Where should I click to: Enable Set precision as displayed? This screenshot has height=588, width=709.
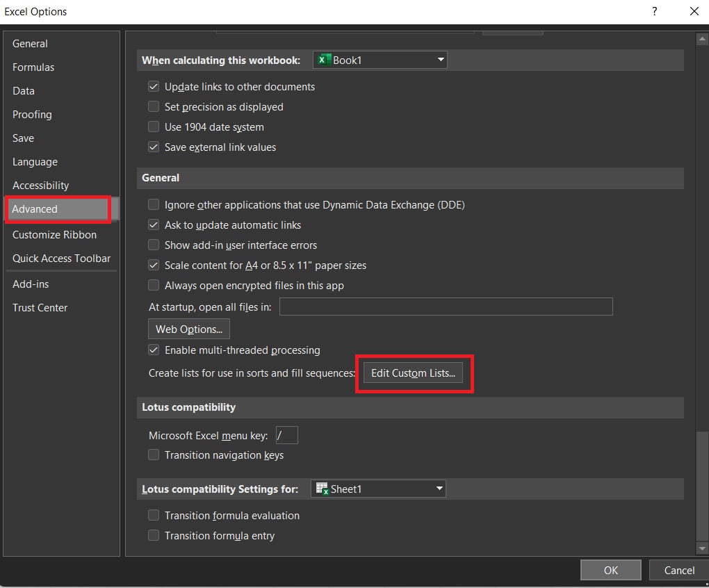tap(154, 106)
